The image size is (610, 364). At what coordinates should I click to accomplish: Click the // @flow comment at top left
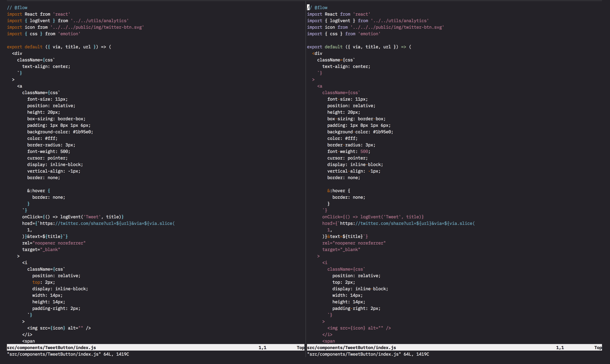click(x=17, y=7)
